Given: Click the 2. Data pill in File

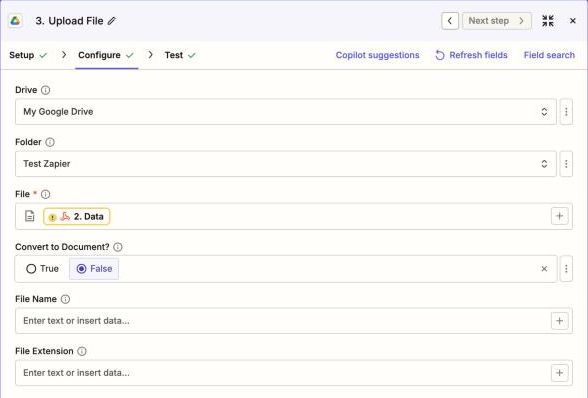Looking at the screenshot, I should pos(76,216).
